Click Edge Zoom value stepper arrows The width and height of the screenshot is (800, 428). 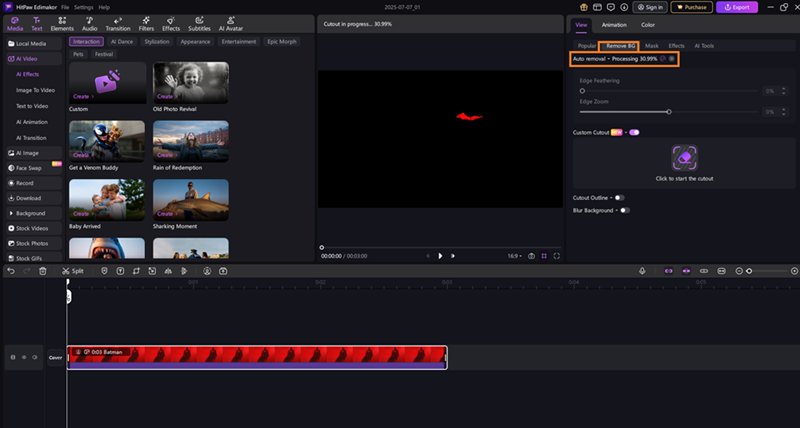(x=784, y=112)
